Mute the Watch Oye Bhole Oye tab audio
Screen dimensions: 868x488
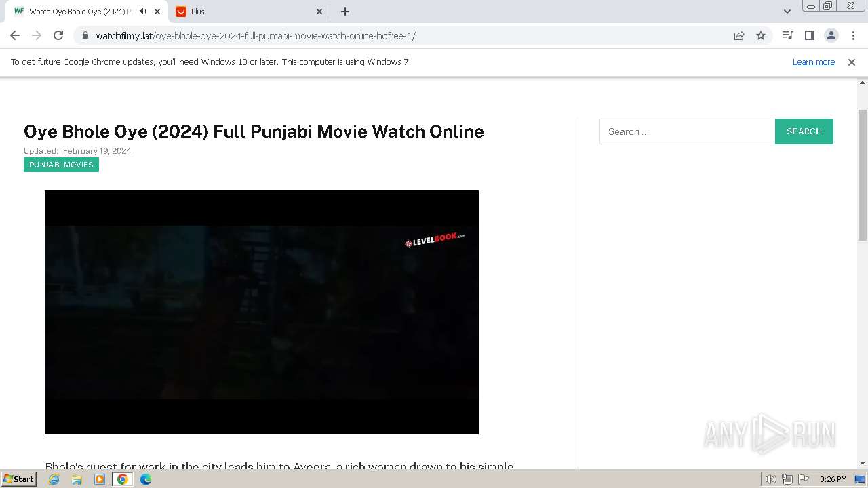(142, 12)
